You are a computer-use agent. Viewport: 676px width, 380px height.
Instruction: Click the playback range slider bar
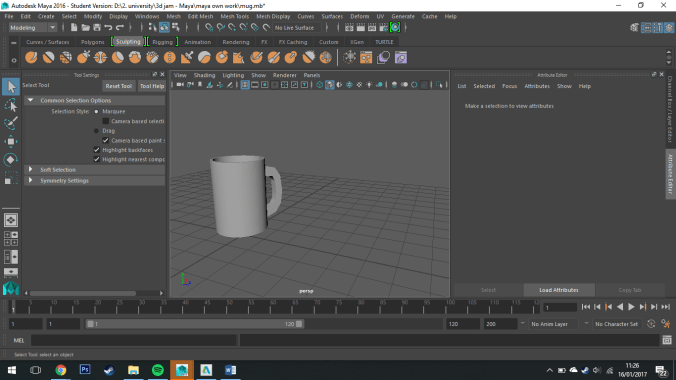194,324
